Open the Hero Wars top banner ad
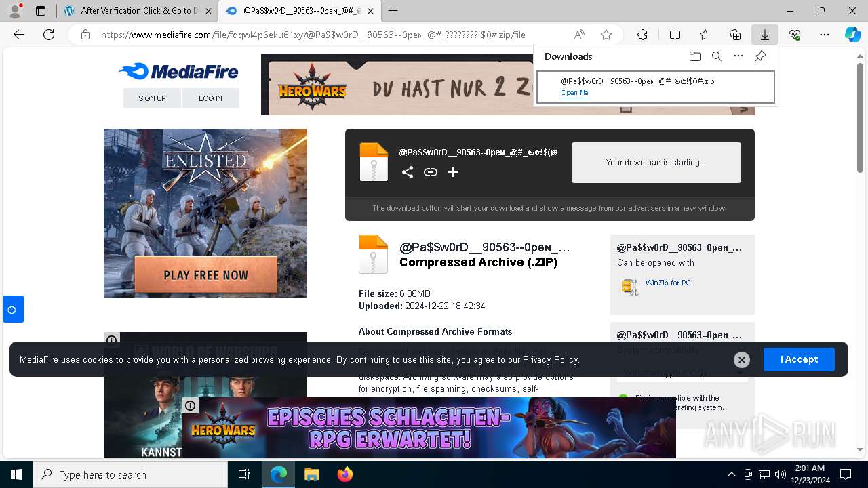 click(x=397, y=85)
